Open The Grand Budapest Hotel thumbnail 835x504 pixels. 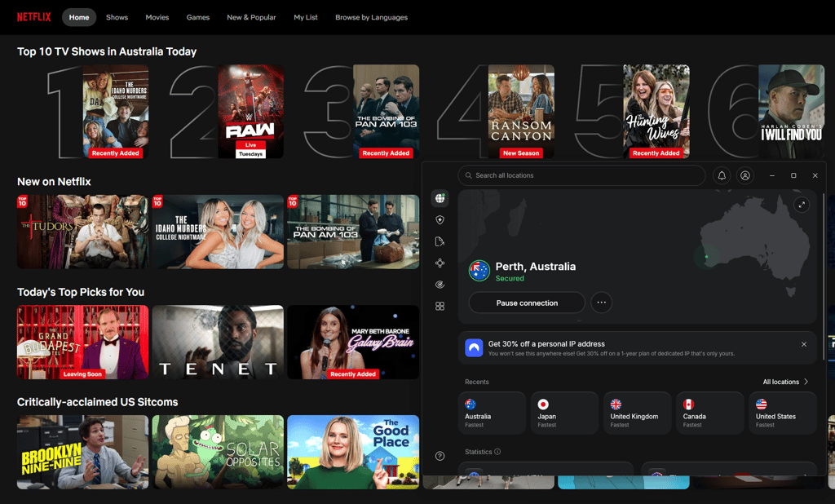pos(82,342)
